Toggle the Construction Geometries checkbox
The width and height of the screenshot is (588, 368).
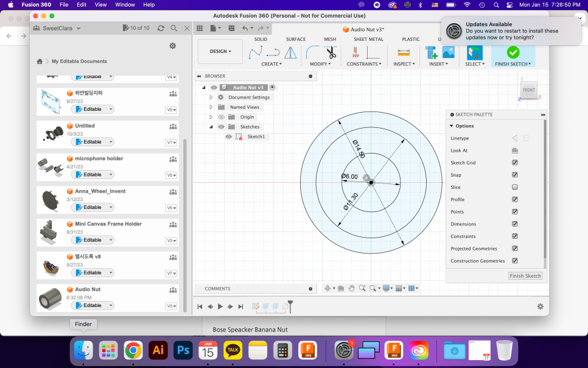(x=515, y=261)
